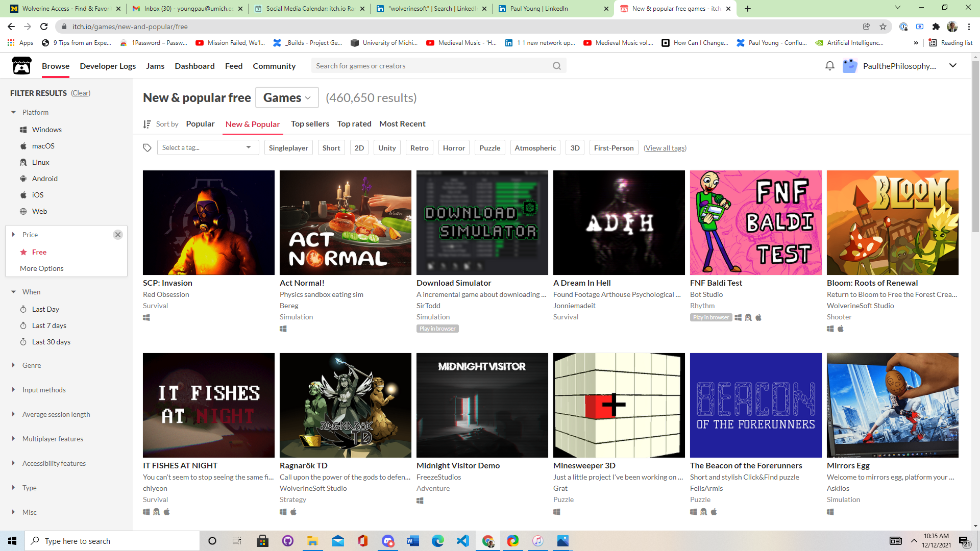Open the Games type dropdown
Image resolution: width=980 pixels, height=551 pixels.
(x=287, y=97)
